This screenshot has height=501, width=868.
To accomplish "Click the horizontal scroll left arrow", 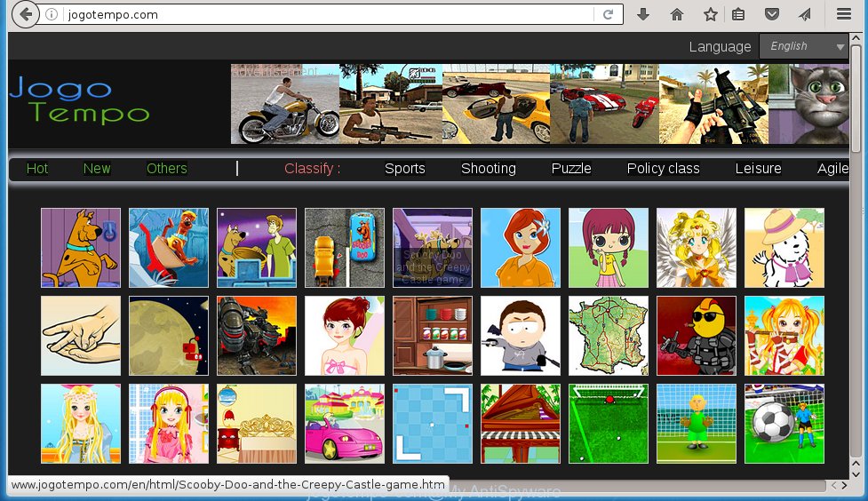I will click(x=833, y=486).
